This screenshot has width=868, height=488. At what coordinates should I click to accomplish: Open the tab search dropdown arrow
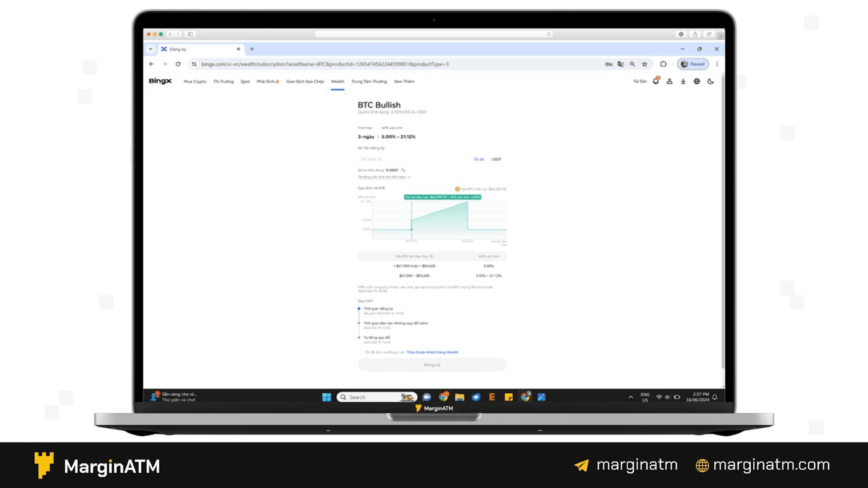(x=151, y=49)
